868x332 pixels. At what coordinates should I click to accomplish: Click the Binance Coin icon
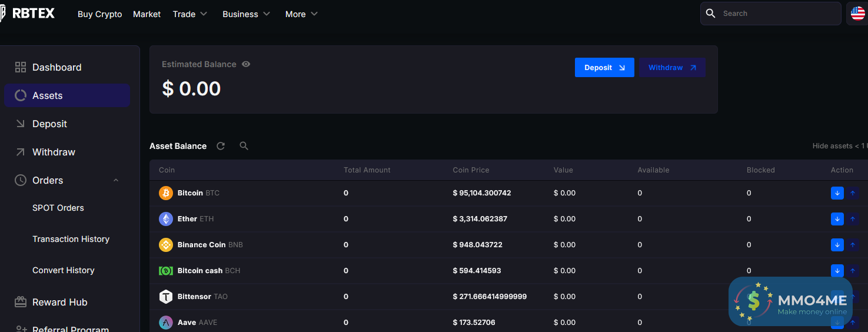[166, 245]
